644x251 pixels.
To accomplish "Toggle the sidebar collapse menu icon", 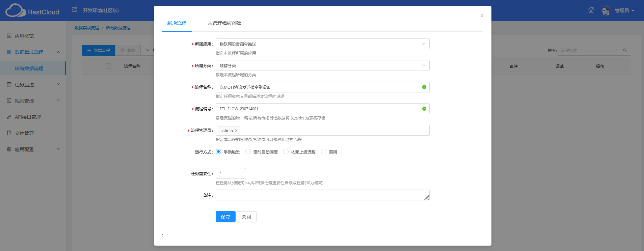I will coord(75,10).
